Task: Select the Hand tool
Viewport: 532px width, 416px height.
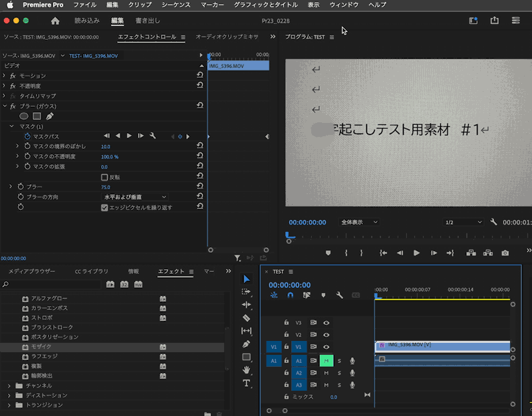Action: pos(246,370)
